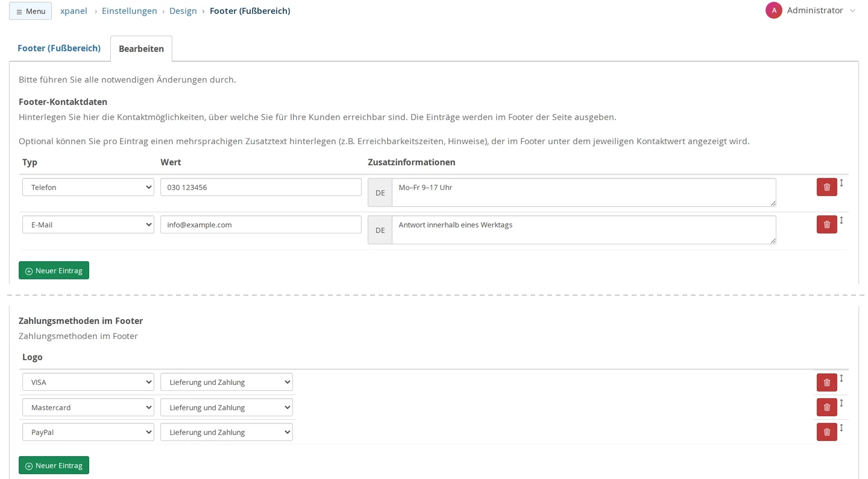Click the Zahlungsmethoden im Footer heading
The height and width of the screenshot is (479, 868).
pyautogui.click(x=81, y=320)
